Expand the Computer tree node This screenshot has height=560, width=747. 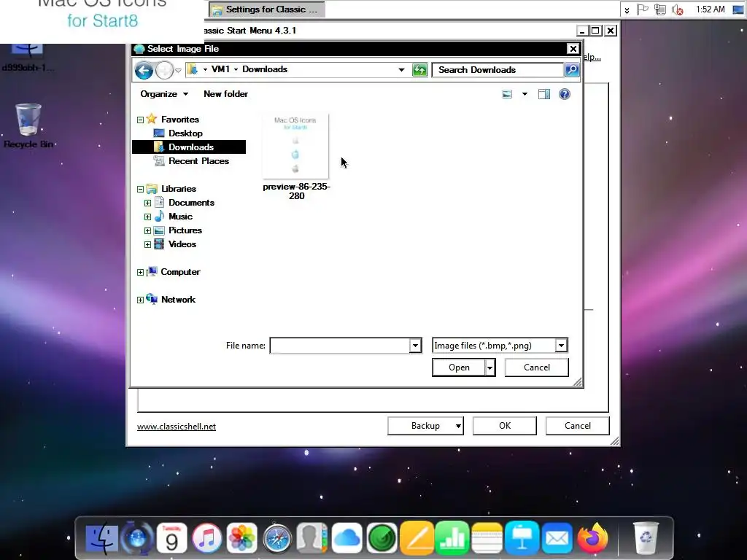(x=140, y=273)
